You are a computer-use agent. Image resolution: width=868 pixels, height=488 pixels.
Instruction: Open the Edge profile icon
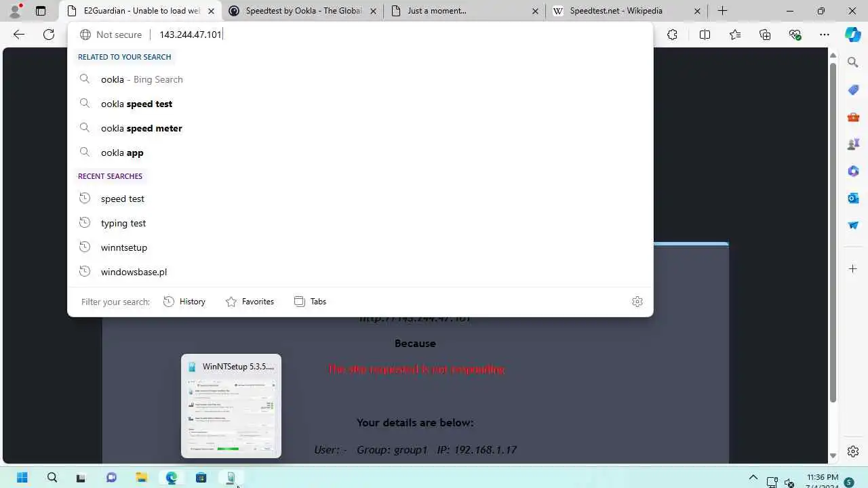coord(15,11)
